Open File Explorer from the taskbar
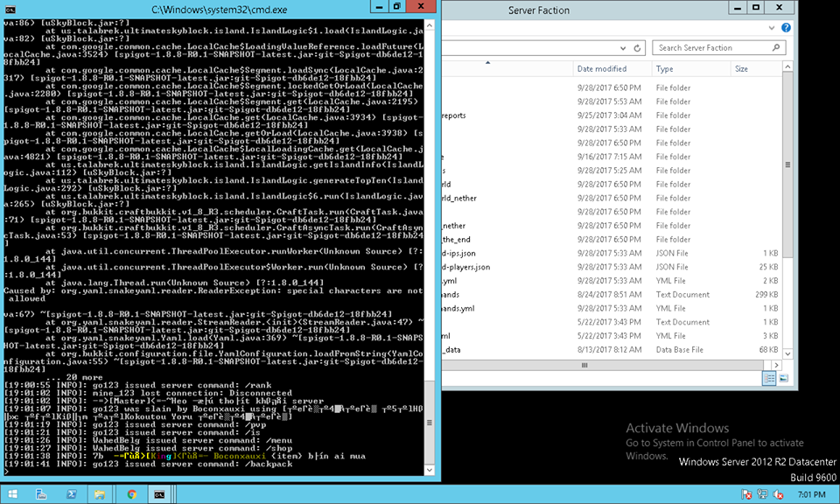 101,493
